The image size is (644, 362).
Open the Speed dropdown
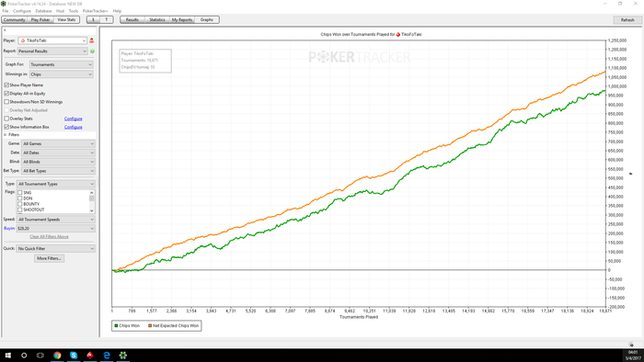coord(55,220)
